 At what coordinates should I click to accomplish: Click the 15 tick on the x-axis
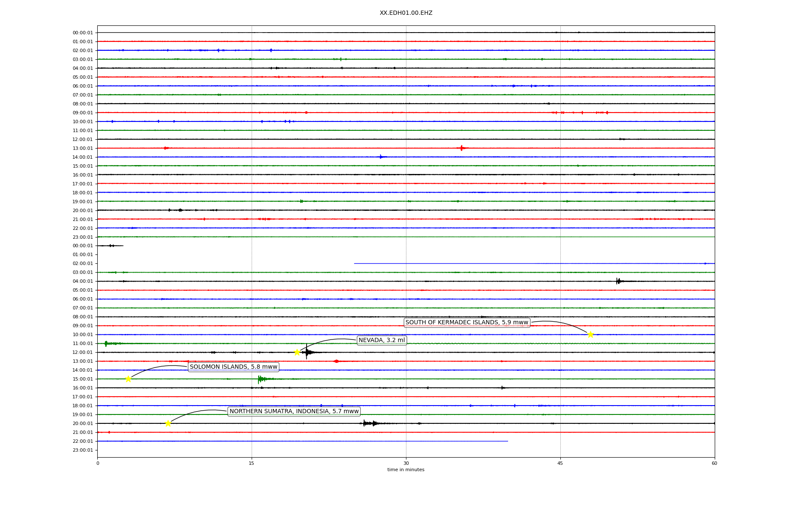tap(252, 463)
